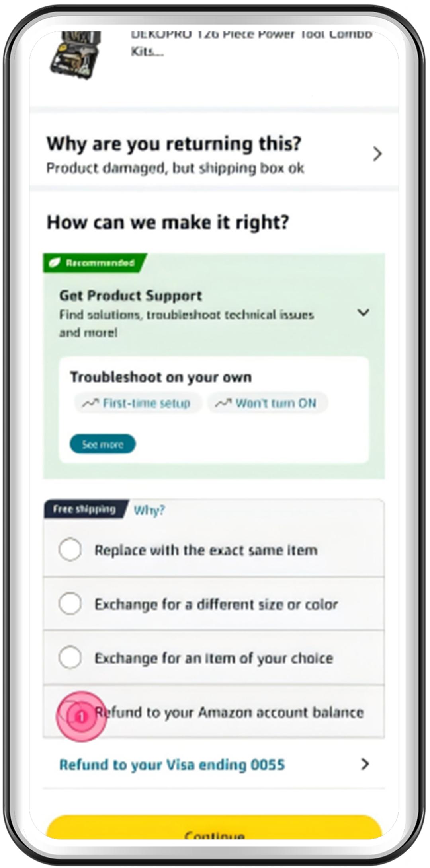The image size is (430, 868).
Task: Select Refund to your Amazon account balance
Action: coord(70,712)
